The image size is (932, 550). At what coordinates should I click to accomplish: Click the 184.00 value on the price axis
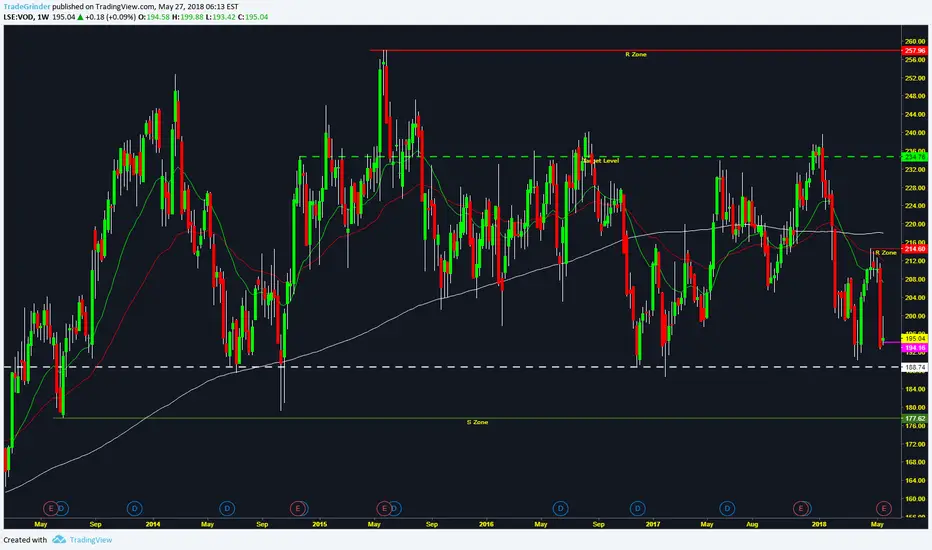[x=915, y=389]
